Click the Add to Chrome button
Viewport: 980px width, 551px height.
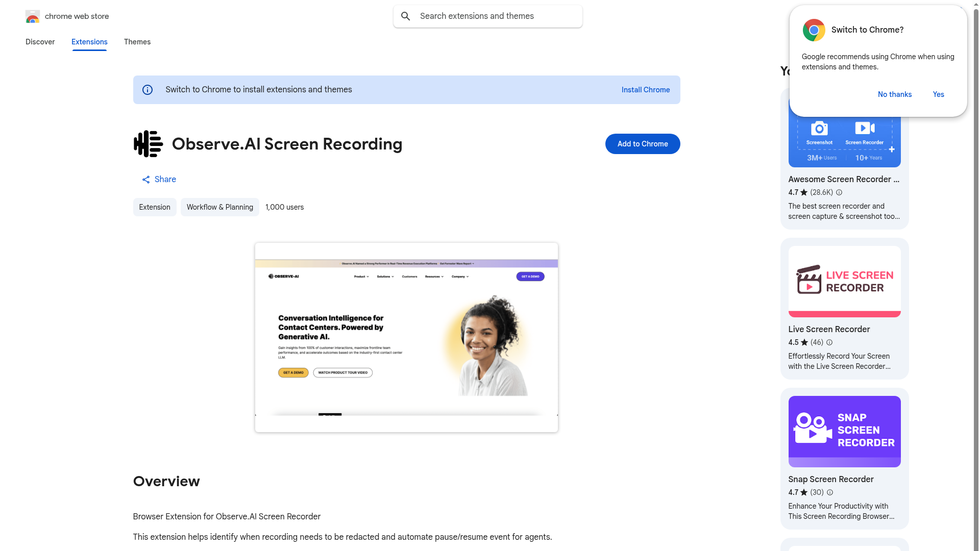pyautogui.click(x=643, y=144)
